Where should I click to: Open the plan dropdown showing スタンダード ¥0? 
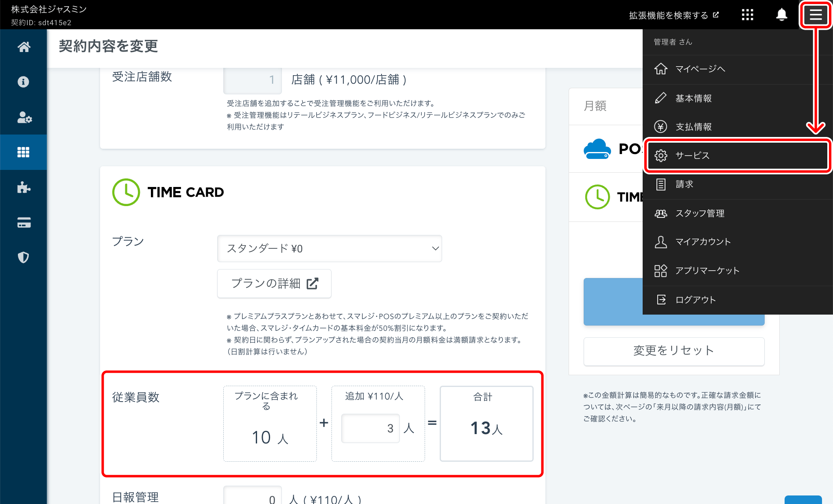pos(329,248)
